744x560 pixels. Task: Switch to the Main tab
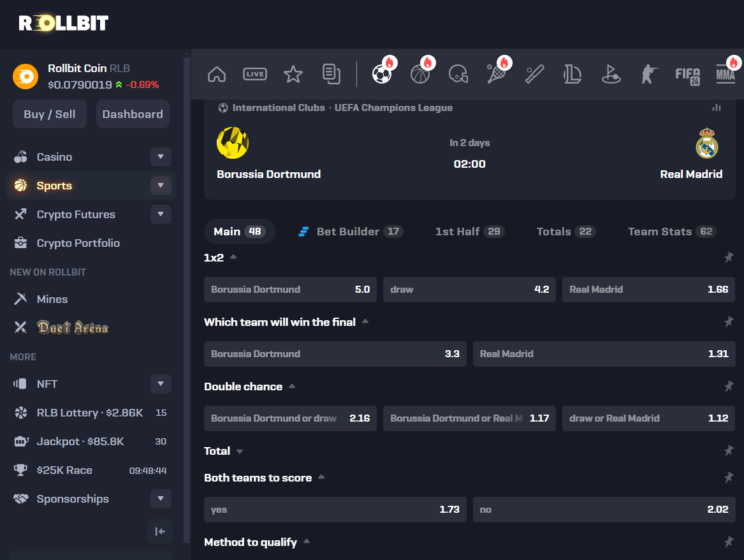239,232
